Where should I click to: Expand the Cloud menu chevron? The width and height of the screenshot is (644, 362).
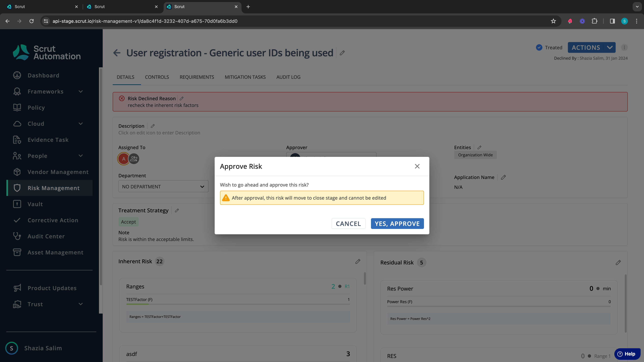(80, 124)
